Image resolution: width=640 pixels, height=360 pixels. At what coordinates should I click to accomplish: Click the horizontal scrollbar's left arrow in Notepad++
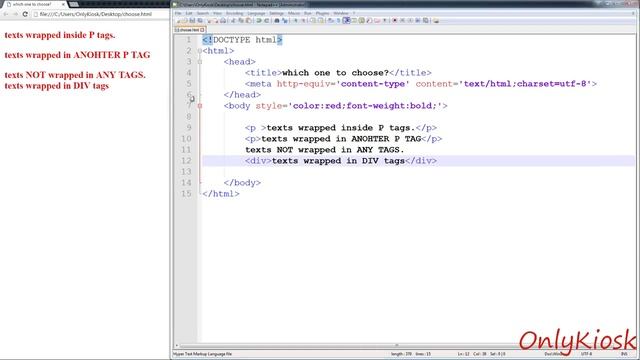pos(177,345)
